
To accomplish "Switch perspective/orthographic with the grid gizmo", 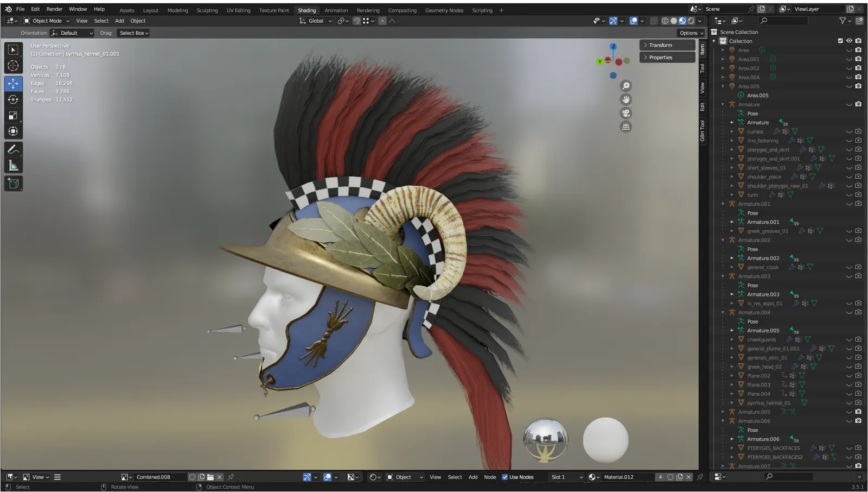I will point(626,127).
